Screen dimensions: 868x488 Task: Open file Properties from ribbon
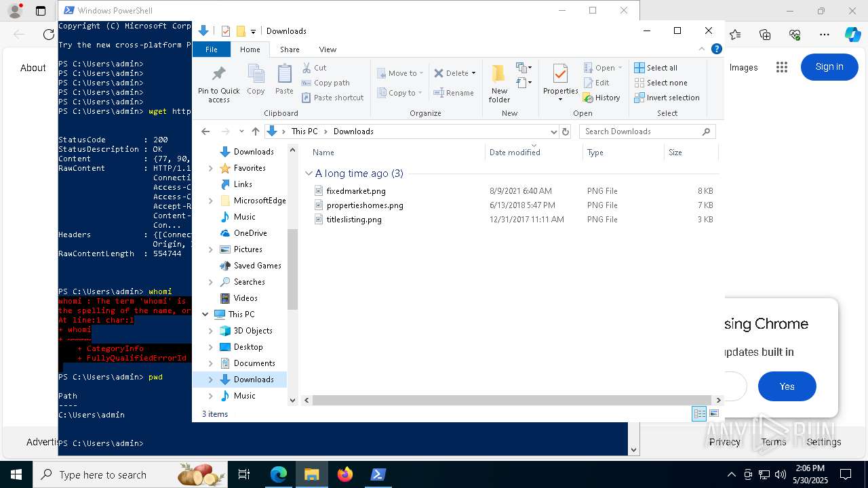560,82
